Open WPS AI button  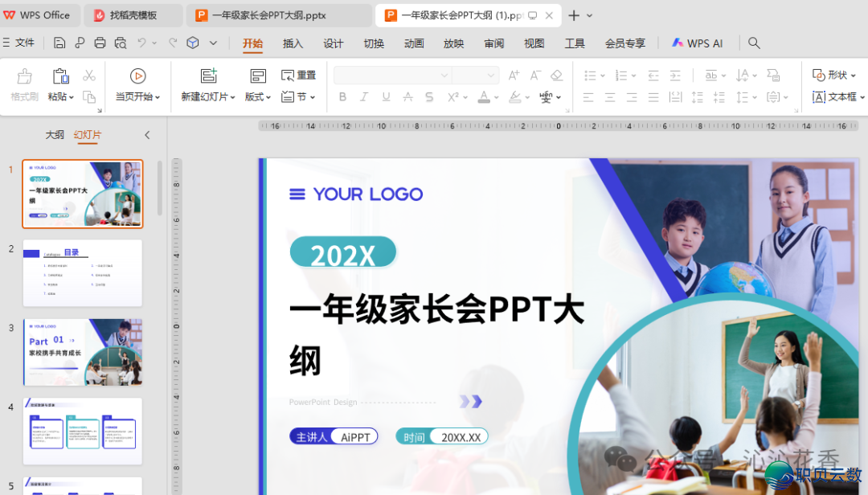point(697,43)
